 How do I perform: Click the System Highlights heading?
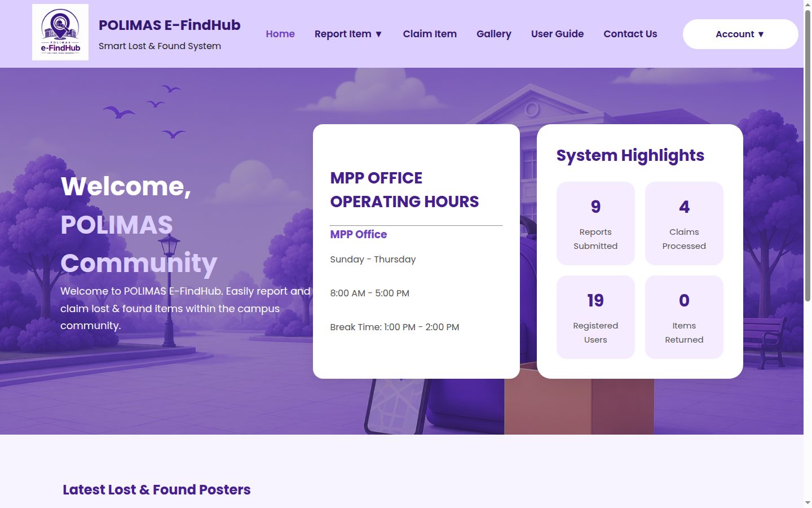[x=630, y=155]
